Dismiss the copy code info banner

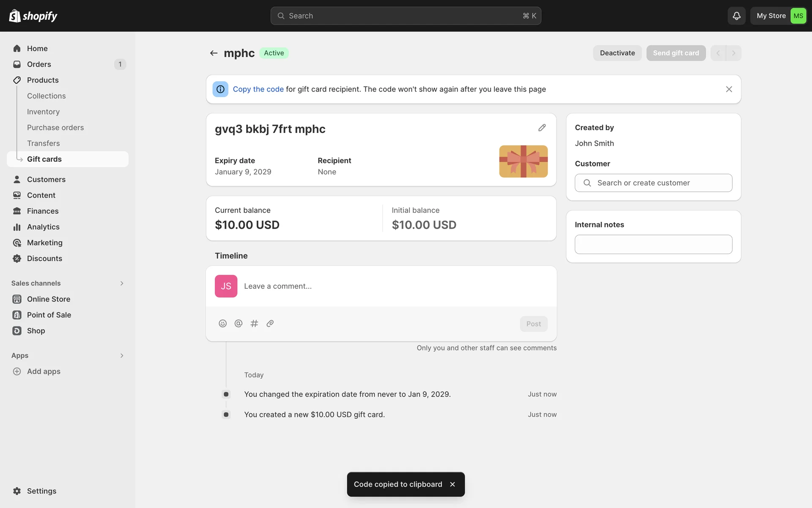[729, 89]
